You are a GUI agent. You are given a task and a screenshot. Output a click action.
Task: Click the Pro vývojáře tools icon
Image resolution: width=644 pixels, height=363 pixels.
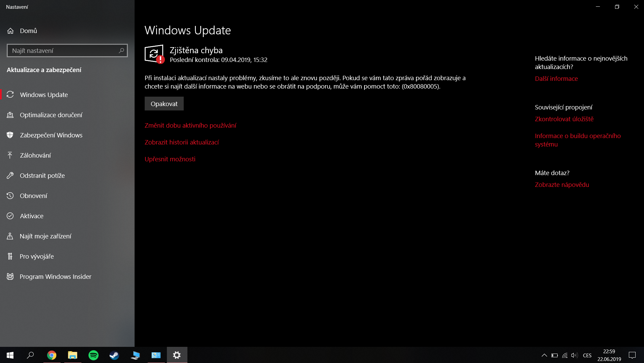point(10,256)
